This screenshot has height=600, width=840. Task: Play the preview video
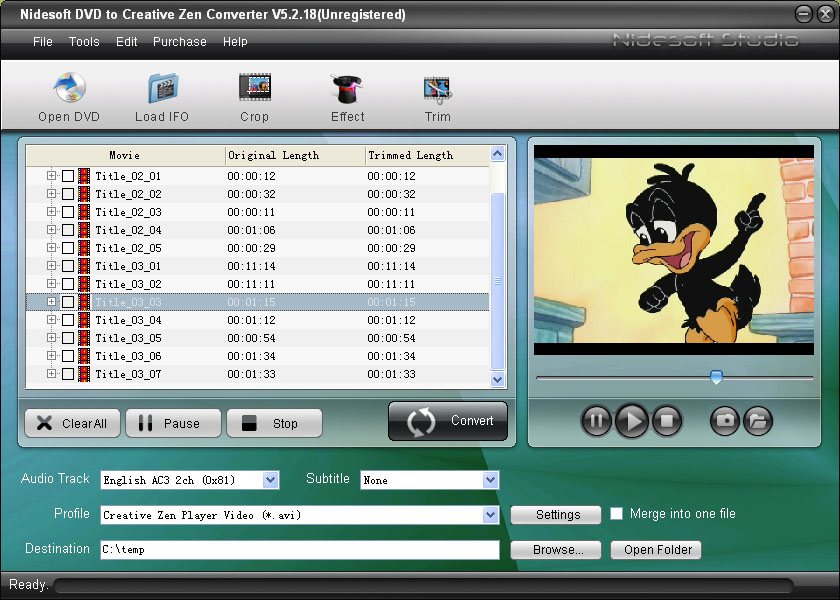tap(632, 421)
